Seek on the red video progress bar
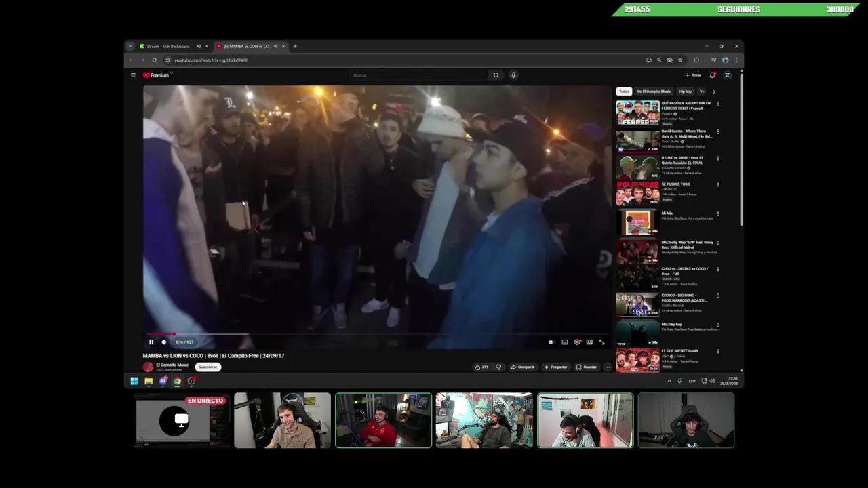The image size is (868, 488). tap(377, 334)
